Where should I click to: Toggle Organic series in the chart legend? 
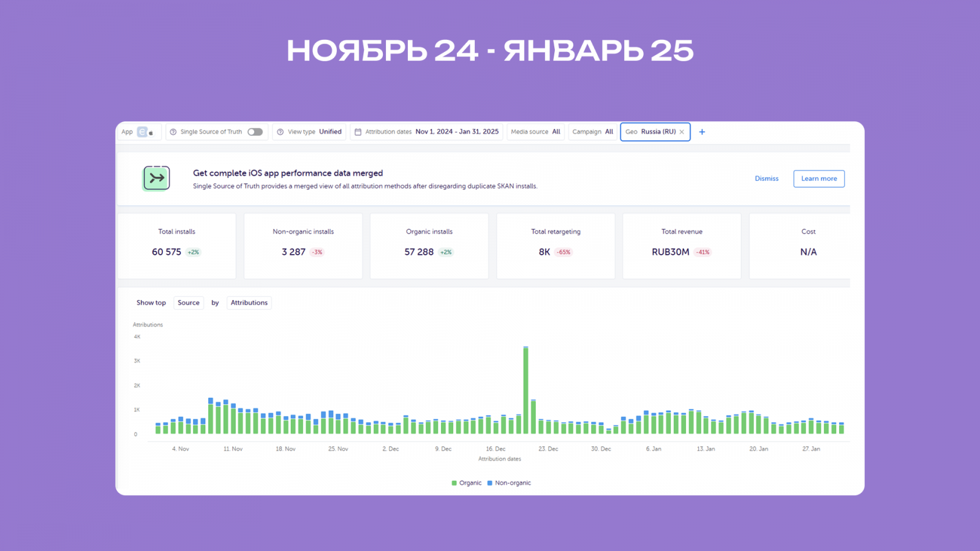[467, 483]
